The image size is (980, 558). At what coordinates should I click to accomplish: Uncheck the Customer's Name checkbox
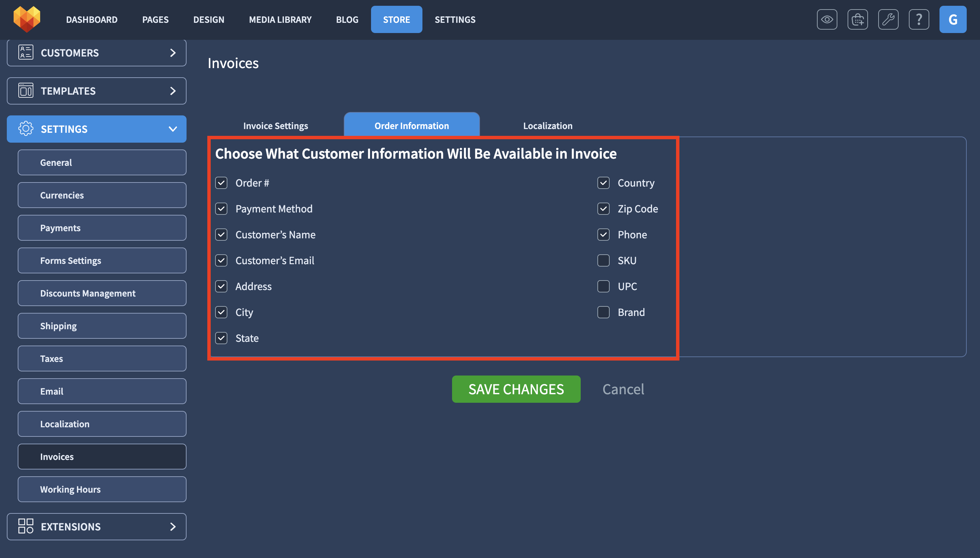coord(222,235)
